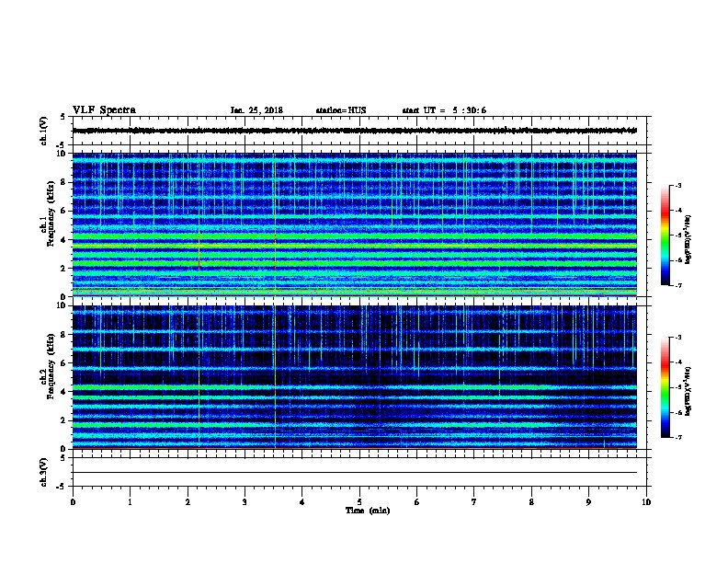Click the "8" kHz tick on ch.1 frequency axis

tap(64, 182)
